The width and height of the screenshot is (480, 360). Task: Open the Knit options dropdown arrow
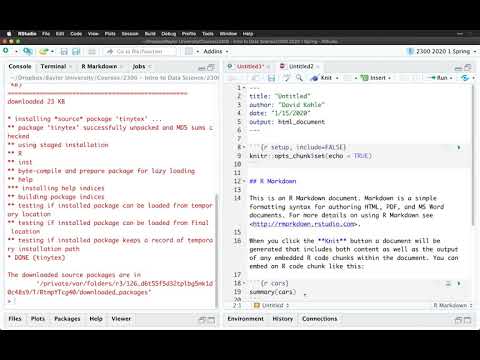(337, 78)
